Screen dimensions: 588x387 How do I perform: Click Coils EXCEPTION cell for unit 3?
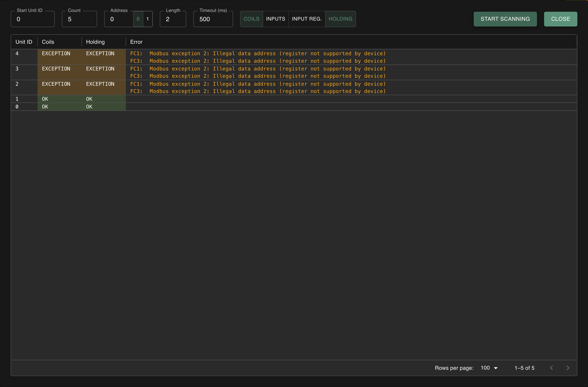(x=59, y=72)
